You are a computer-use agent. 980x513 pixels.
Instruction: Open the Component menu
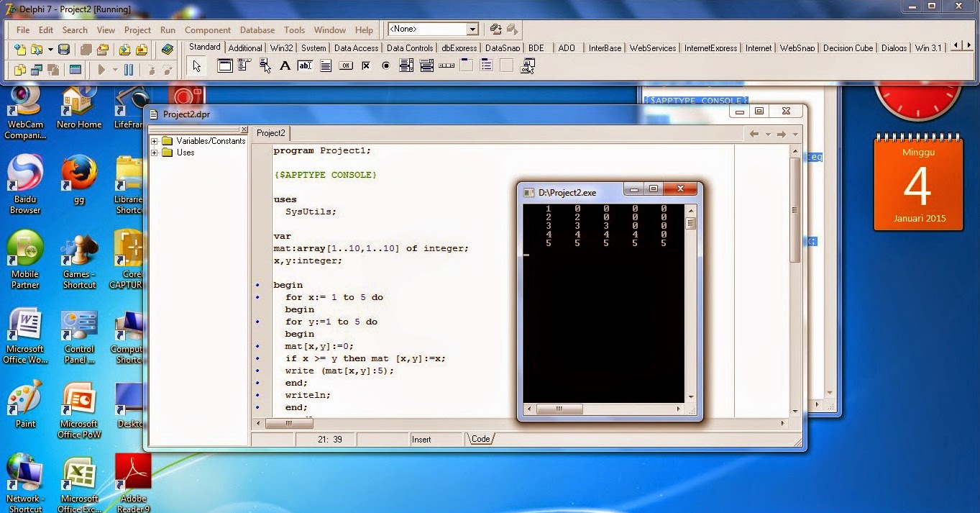click(208, 30)
